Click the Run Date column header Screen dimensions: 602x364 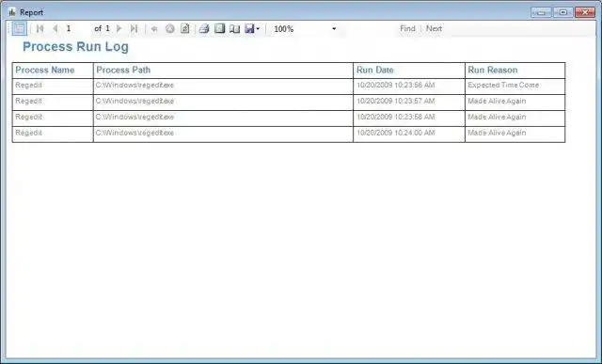pos(409,71)
